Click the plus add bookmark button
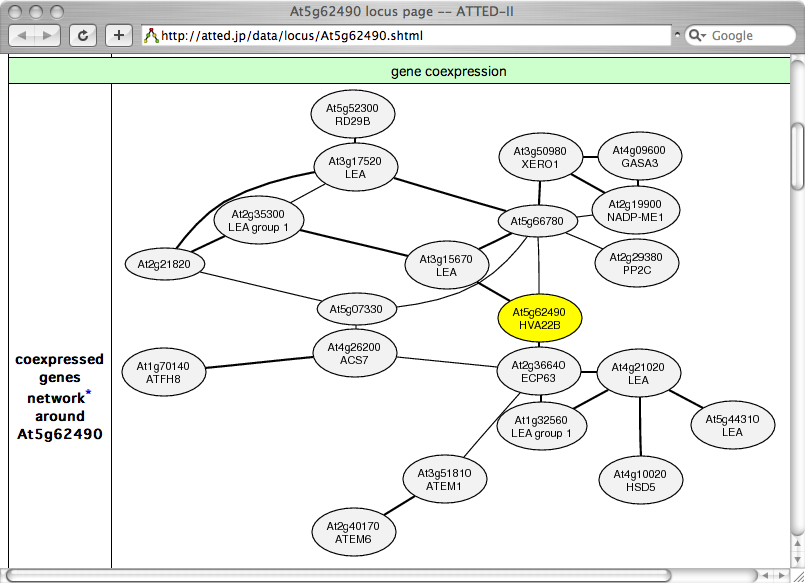The image size is (805, 583). pyautogui.click(x=118, y=35)
